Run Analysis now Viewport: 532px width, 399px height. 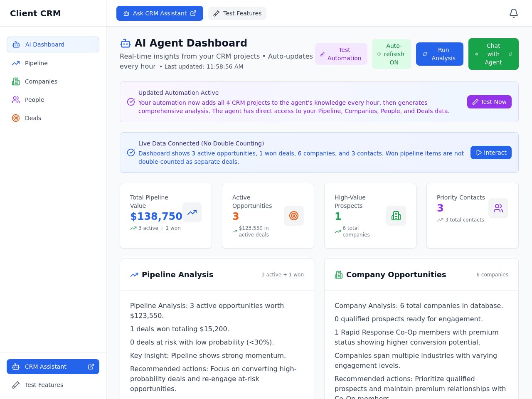click(x=440, y=54)
